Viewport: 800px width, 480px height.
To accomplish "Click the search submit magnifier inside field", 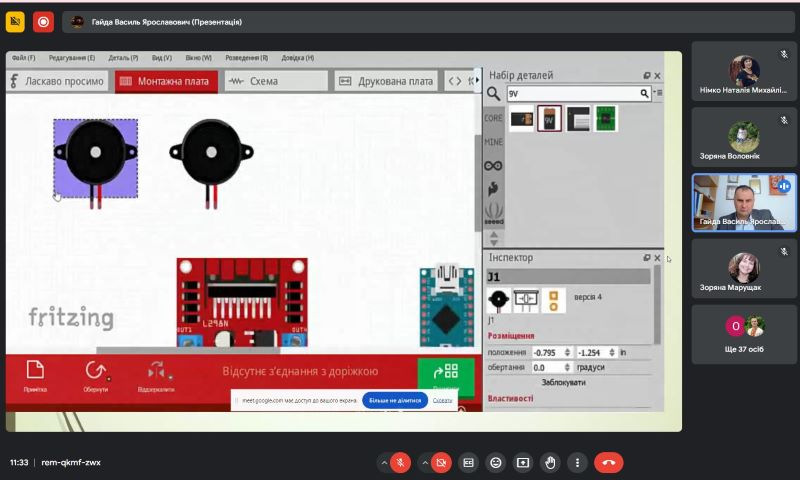I will 644,93.
